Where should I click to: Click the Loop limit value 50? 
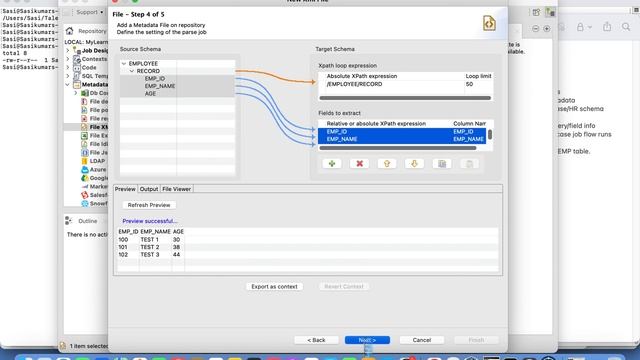pyautogui.click(x=469, y=84)
